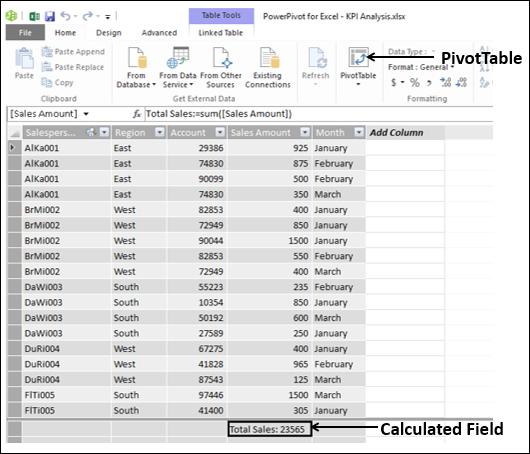
Task: Select the Total Sales calculated field cell
Action: pyautogui.click(x=270, y=429)
